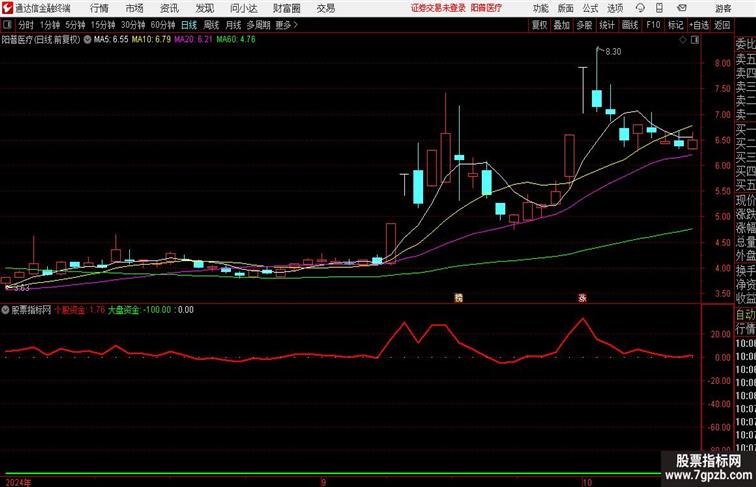The image size is (756, 487).
Task: Click the 统计 toolbar button
Action: (607, 25)
